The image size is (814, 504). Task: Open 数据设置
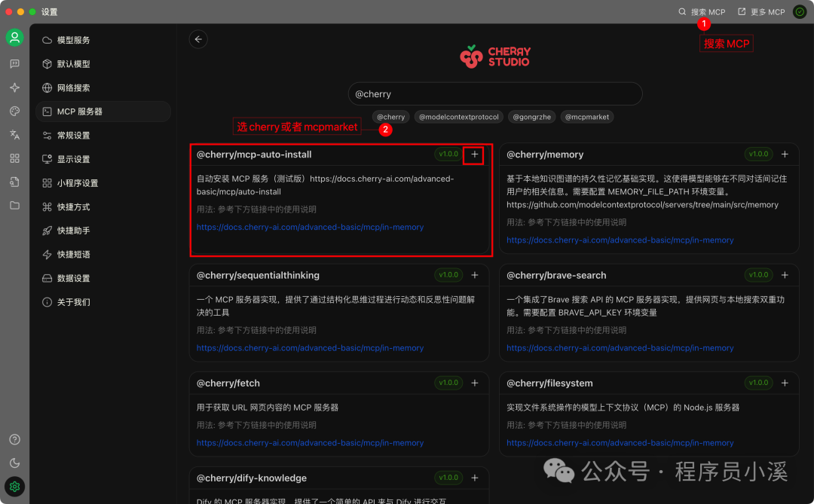(x=103, y=278)
